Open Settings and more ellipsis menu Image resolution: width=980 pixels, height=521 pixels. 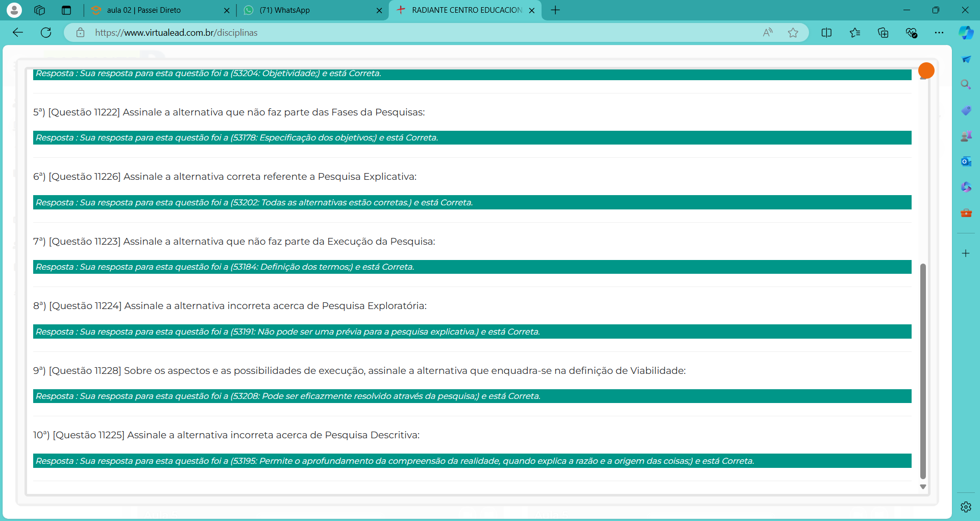pos(939,33)
